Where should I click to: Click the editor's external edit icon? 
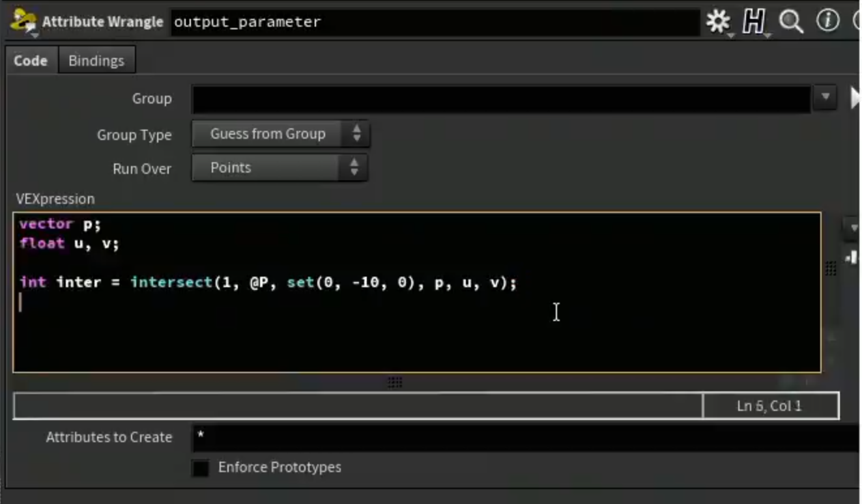point(852,257)
